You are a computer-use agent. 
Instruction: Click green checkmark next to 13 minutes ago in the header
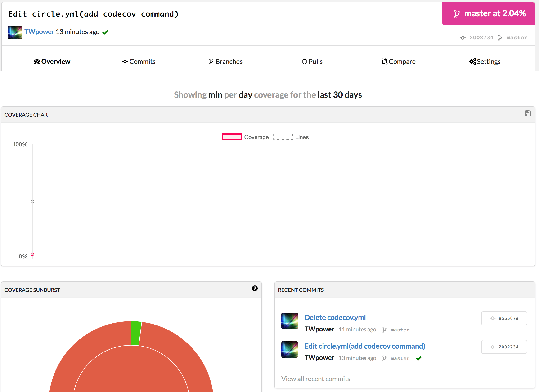[105, 32]
